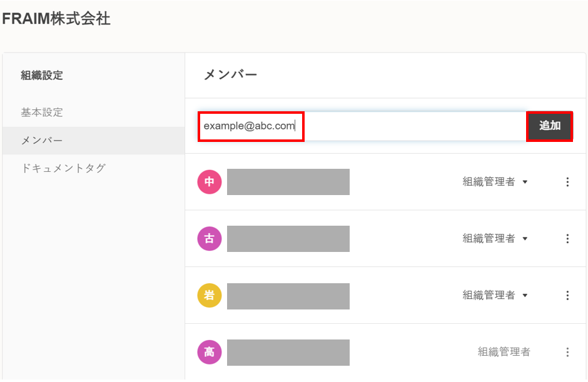Click the FRAIM株式会社 organization title
This screenshot has width=588, height=382.
[x=56, y=19]
